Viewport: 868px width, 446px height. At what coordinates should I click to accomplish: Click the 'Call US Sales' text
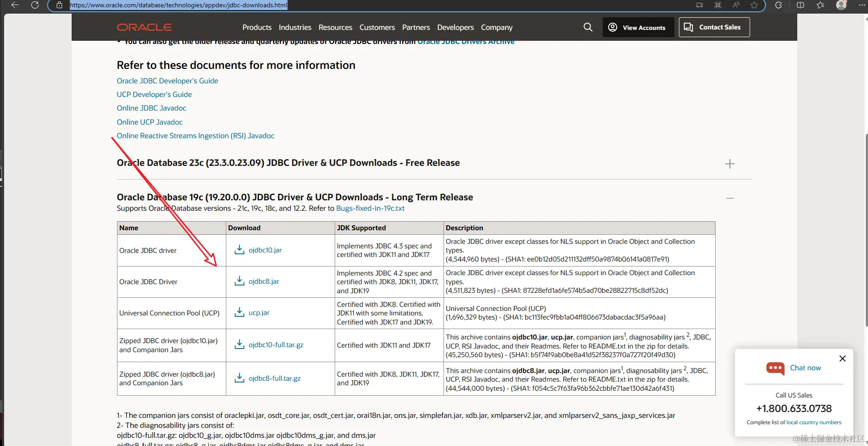point(794,395)
